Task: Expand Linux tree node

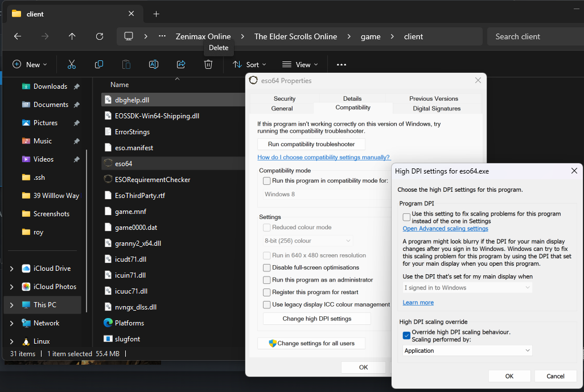Action: click(x=11, y=341)
